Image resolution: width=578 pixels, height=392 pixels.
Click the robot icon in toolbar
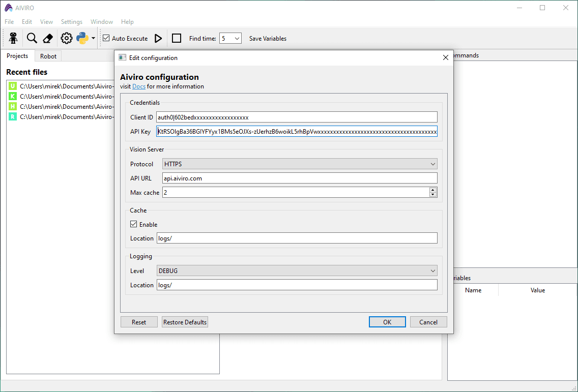click(x=14, y=38)
